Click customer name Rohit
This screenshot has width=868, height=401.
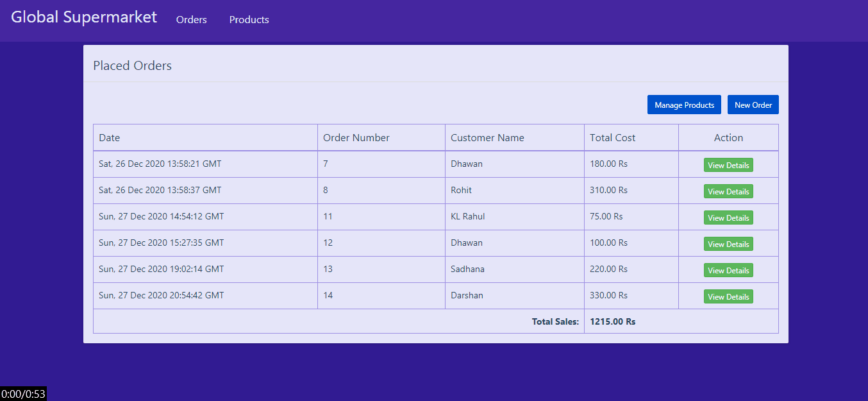(462, 191)
